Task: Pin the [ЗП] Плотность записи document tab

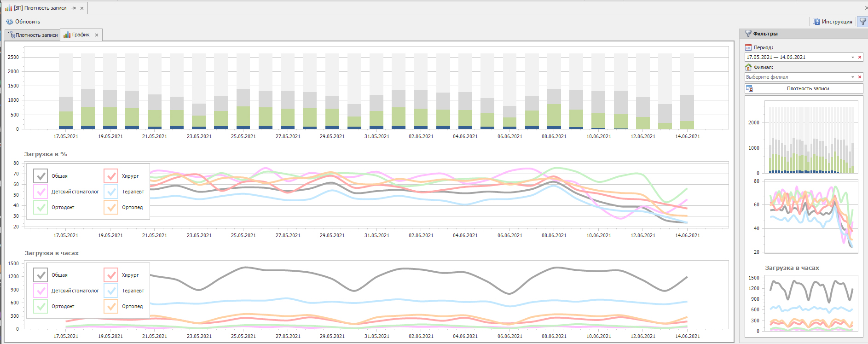Action: (x=74, y=8)
